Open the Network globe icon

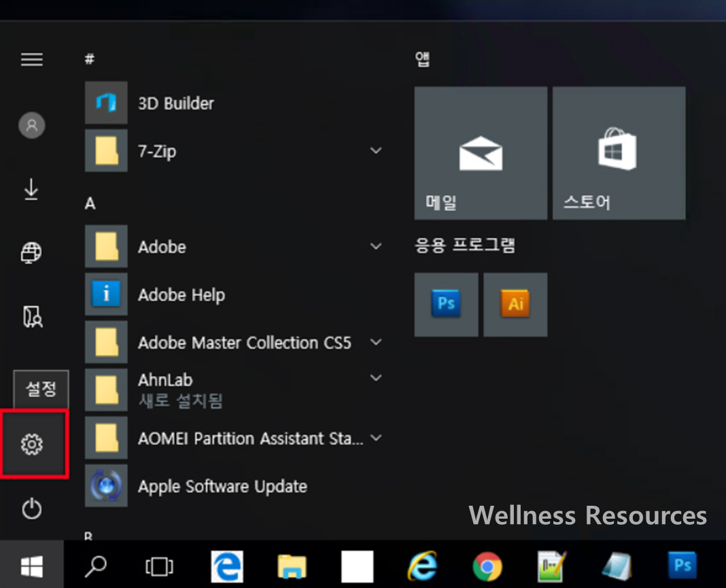coord(31,253)
